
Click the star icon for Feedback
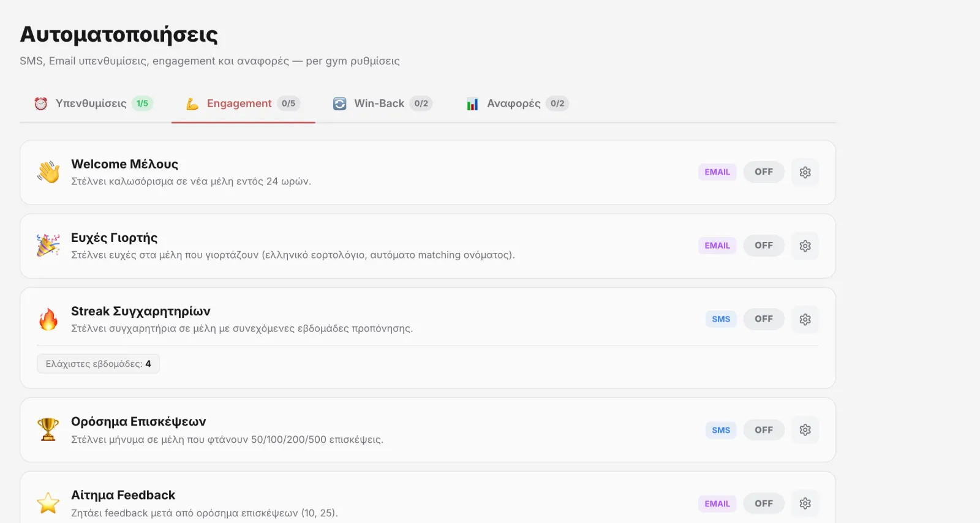[48, 503]
